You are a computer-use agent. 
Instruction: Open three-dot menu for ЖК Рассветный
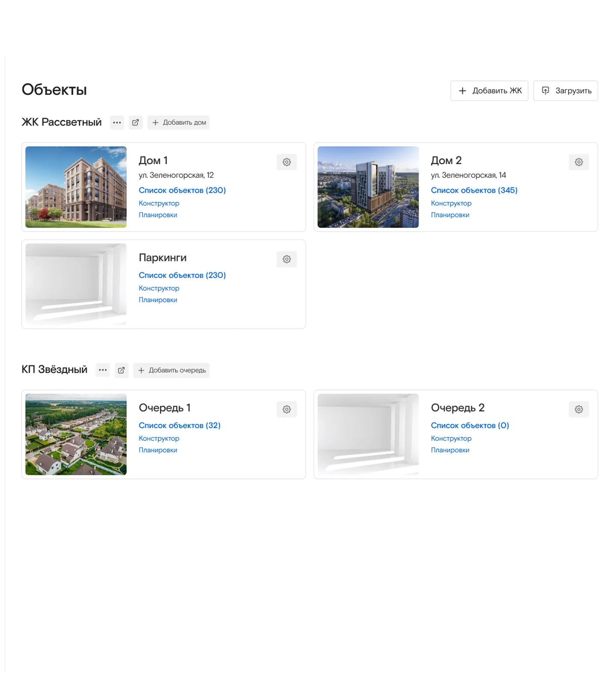tap(117, 122)
